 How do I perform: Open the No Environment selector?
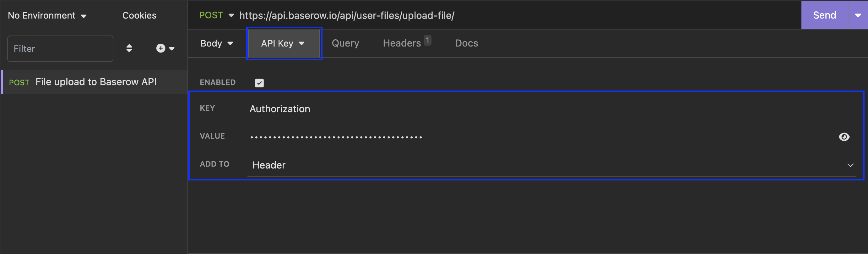pyautogui.click(x=46, y=15)
